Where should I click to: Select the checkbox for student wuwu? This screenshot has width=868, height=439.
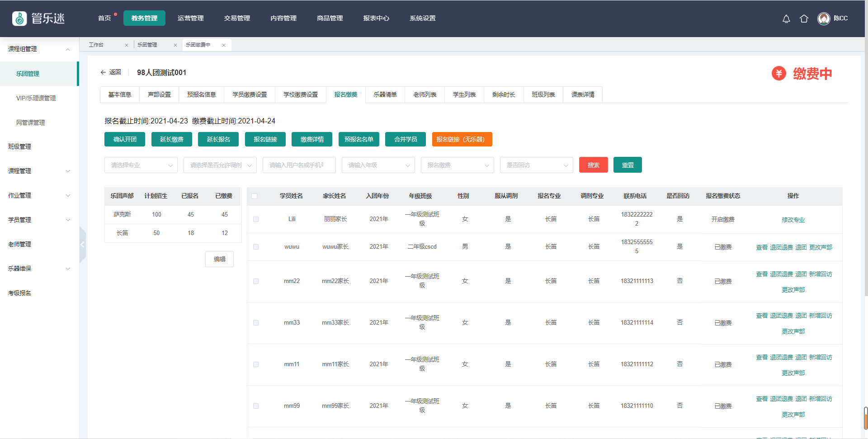coord(256,247)
